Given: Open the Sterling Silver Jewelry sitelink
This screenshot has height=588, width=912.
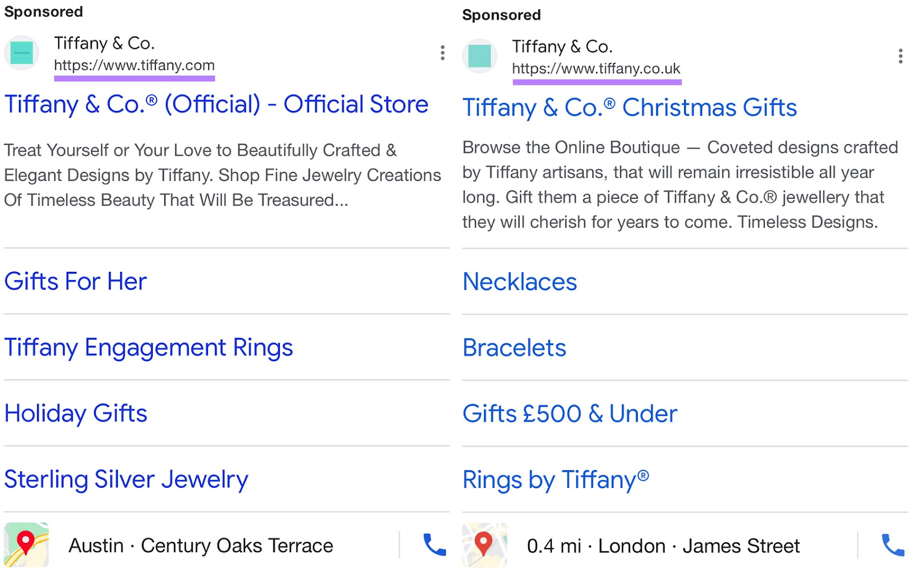Looking at the screenshot, I should (125, 479).
